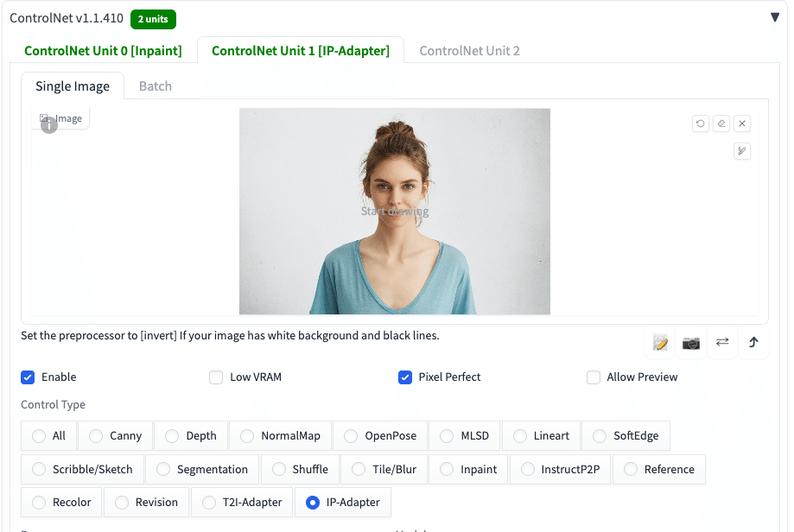Screen dimensions: 794x532
Task: Pick the Segmentation control type
Action: click(202, 469)
